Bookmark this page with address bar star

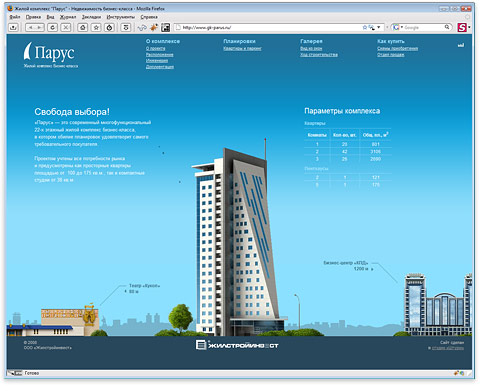[x=365, y=27]
